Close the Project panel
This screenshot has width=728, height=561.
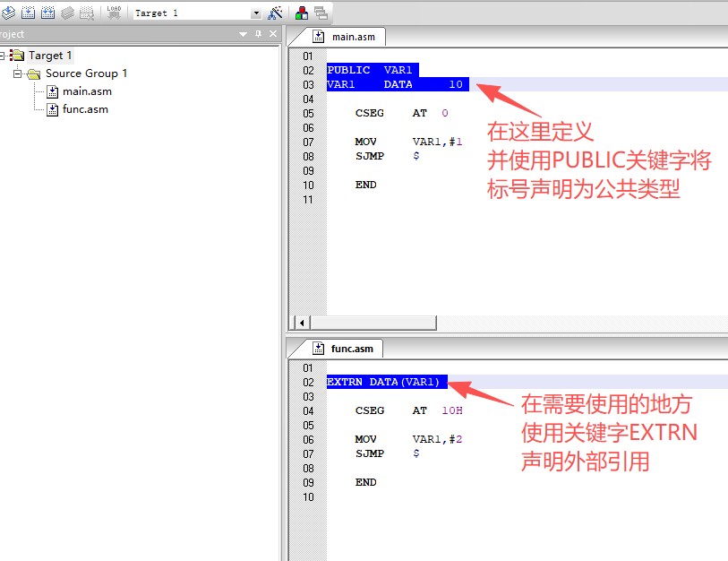(275, 34)
